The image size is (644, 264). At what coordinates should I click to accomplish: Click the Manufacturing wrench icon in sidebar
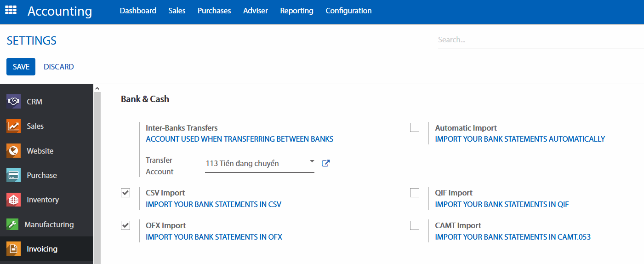click(x=12, y=224)
